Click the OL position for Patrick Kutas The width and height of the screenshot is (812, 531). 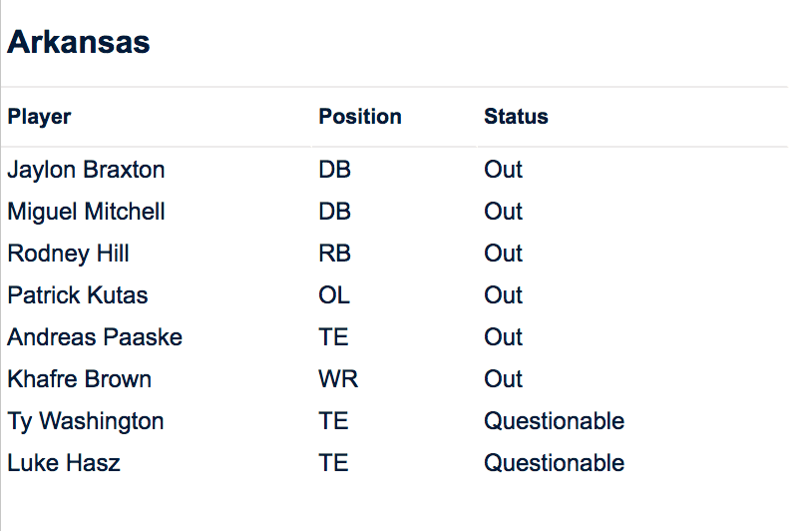[x=334, y=295]
